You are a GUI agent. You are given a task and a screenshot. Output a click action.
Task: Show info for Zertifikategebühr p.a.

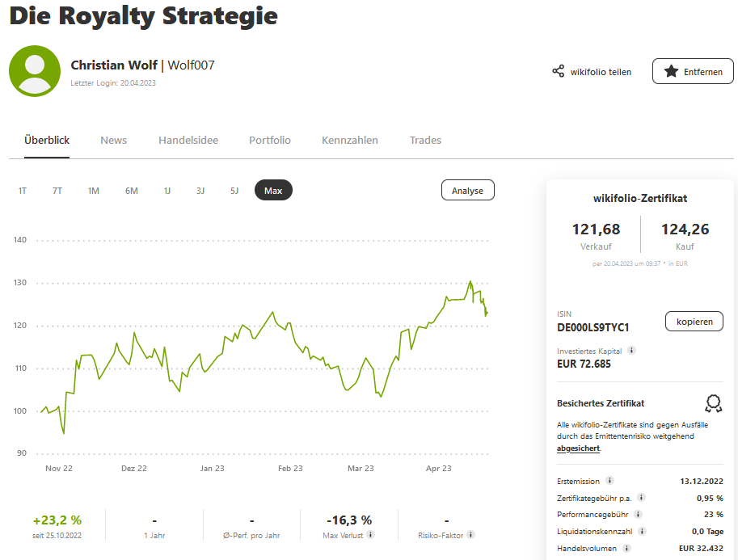[x=641, y=498]
